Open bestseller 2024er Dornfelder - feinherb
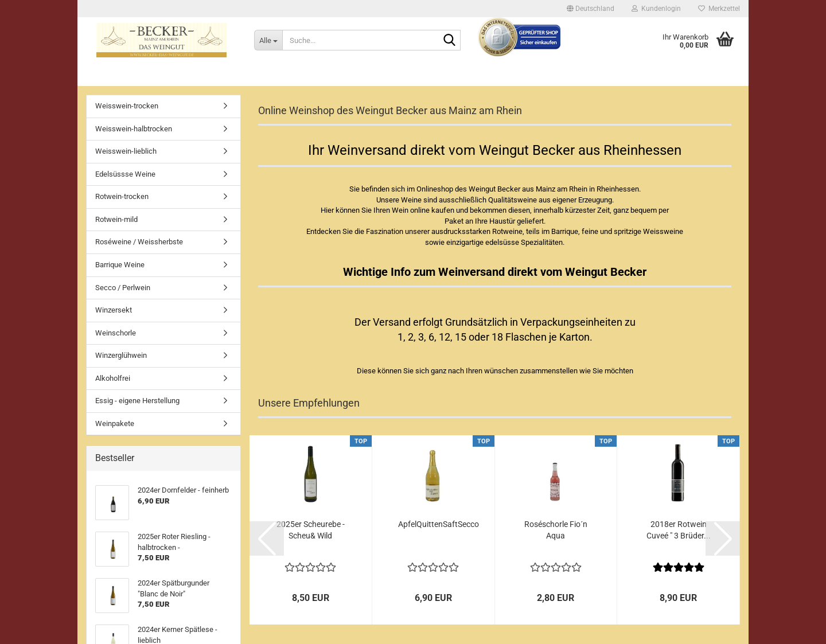826x644 pixels. click(x=183, y=490)
